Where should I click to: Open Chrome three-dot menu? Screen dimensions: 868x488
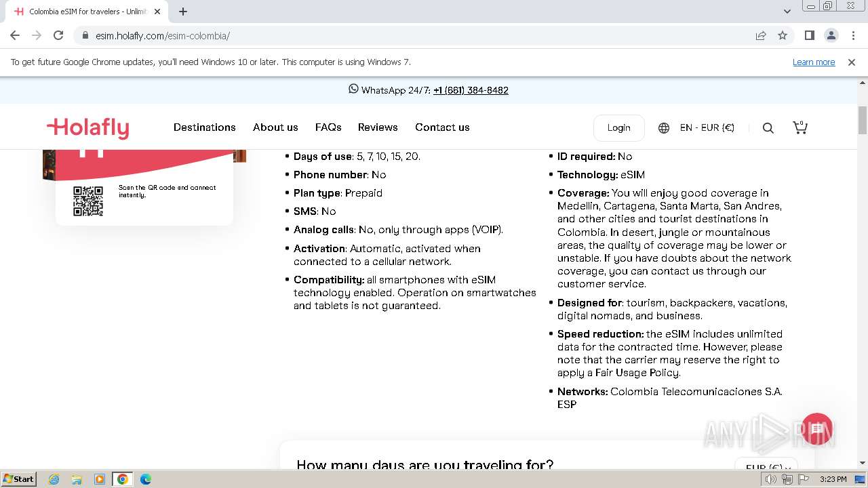[x=853, y=35]
